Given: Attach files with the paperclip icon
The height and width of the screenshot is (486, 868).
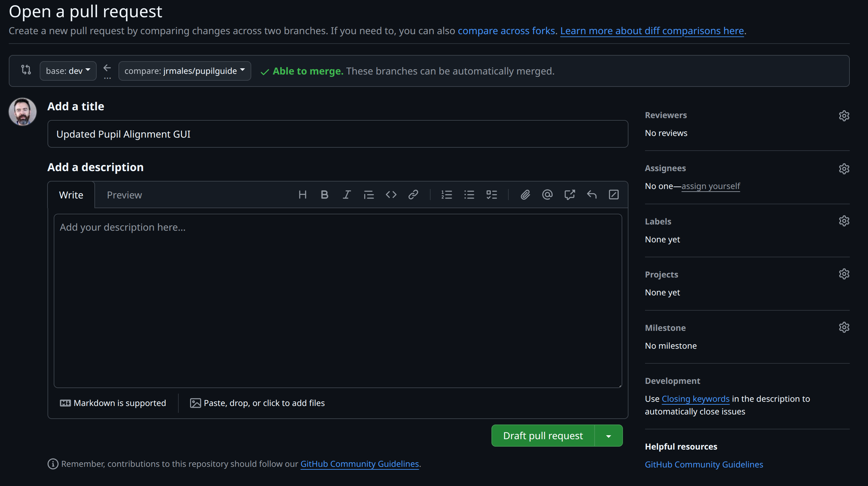Looking at the screenshot, I should point(525,195).
